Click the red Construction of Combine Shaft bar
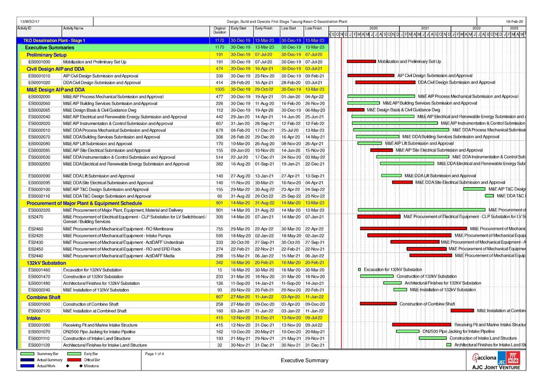The width and height of the screenshot is (554, 392). [x=378, y=304]
